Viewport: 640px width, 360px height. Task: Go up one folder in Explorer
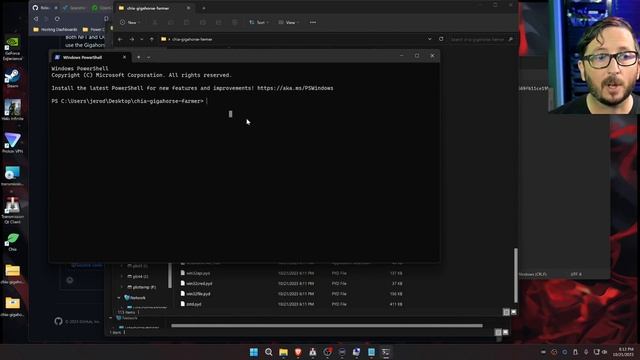(x=152, y=39)
